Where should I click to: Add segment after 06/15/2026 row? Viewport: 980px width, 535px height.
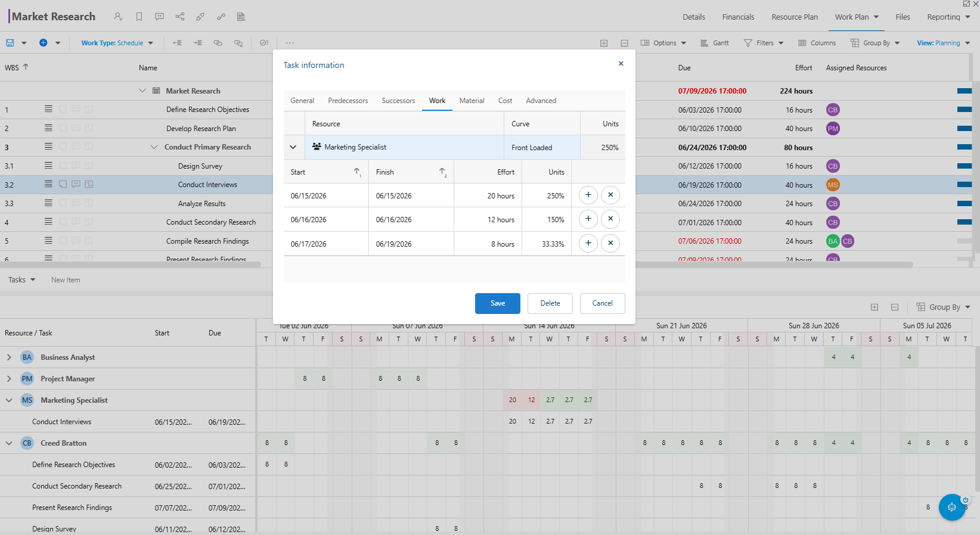[x=588, y=195]
